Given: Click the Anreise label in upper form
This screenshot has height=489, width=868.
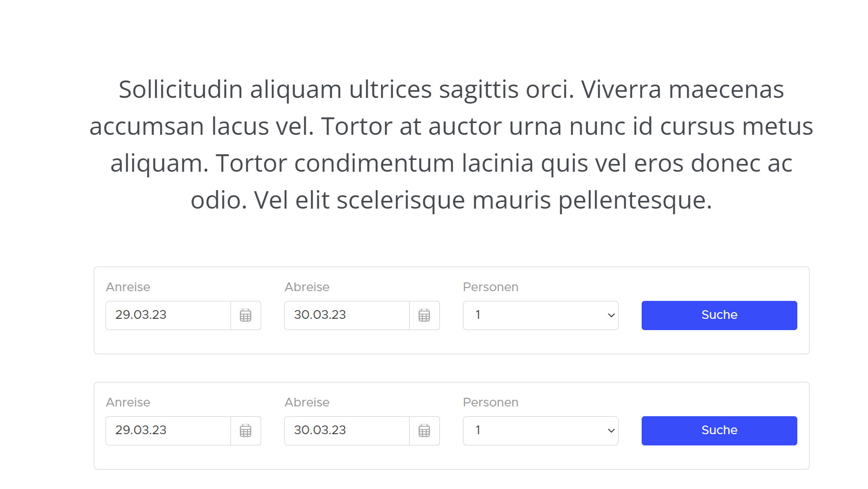Looking at the screenshot, I should [128, 287].
